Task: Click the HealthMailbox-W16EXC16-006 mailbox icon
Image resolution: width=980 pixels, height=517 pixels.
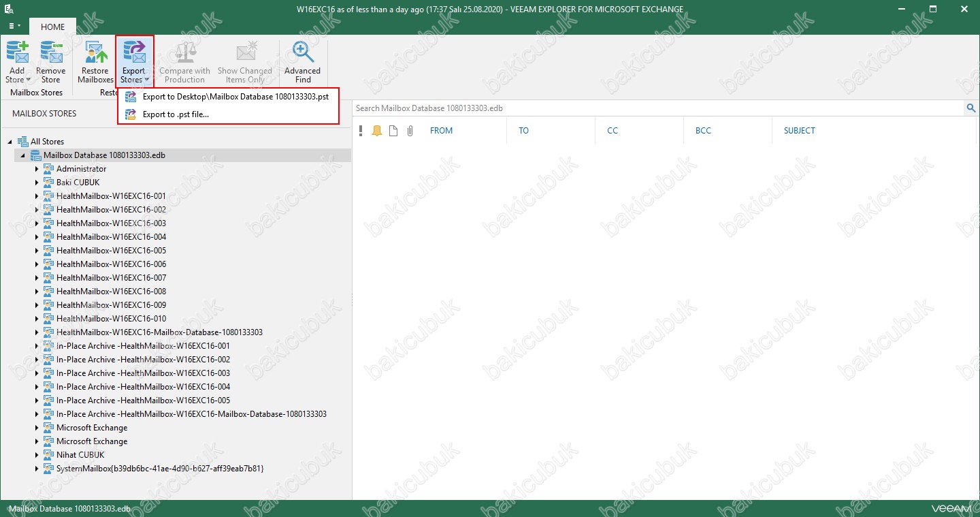Action: 48,264
